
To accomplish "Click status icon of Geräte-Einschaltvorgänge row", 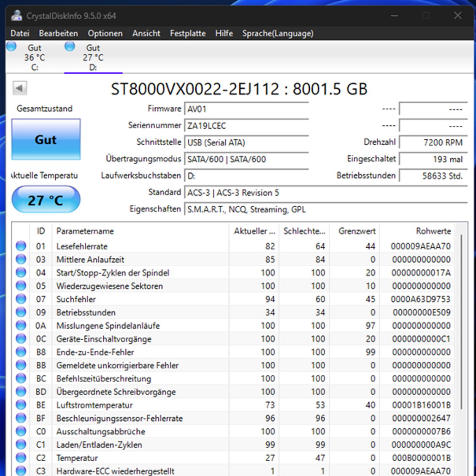I will (21, 339).
